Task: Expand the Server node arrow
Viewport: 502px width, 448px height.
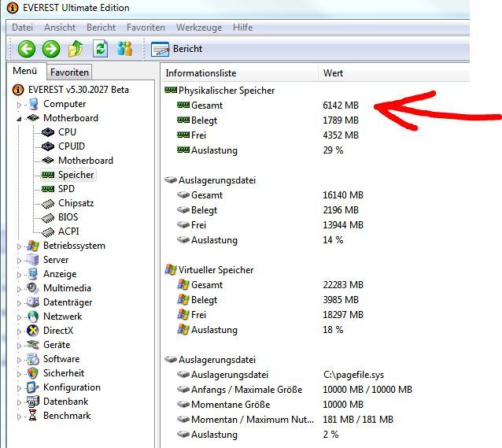Action: click(19, 261)
